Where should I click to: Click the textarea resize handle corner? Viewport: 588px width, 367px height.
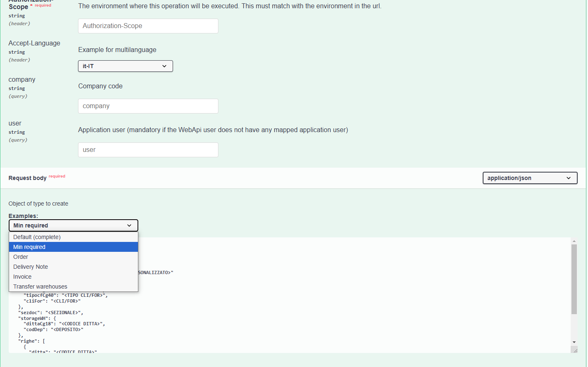574,350
